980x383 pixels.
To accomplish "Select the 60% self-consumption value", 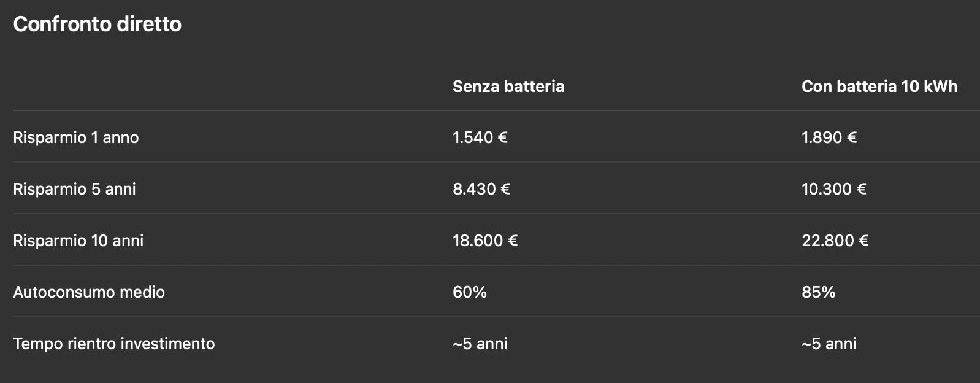I will pos(469,292).
